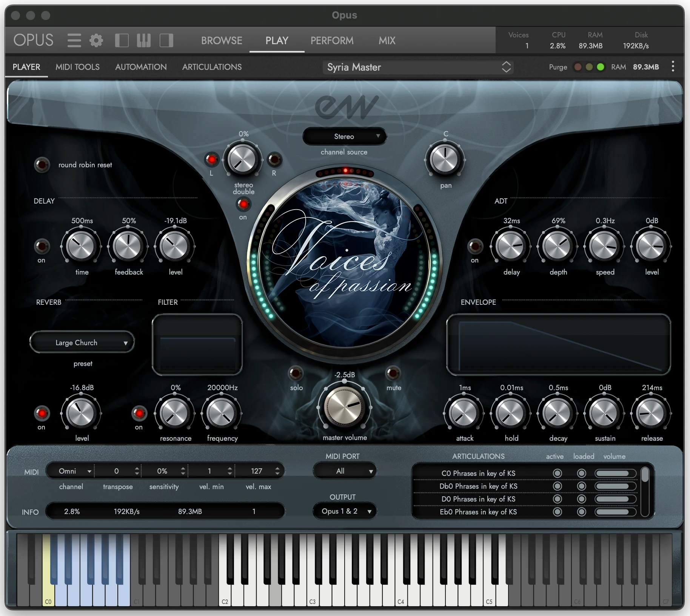Toggle the mute button
The height and width of the screenshot is (616, 690).
tap(393, 374)
